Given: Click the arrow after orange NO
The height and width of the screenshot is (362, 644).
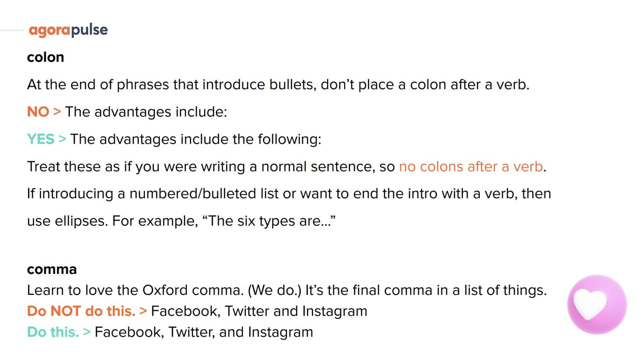Looking at the screenshot, I should 57,112.
